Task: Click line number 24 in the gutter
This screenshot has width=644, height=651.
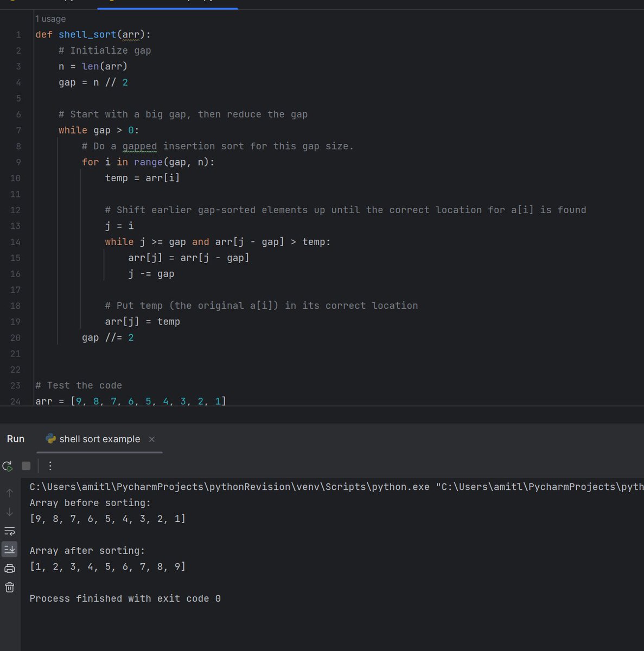Action: point(15,401)
